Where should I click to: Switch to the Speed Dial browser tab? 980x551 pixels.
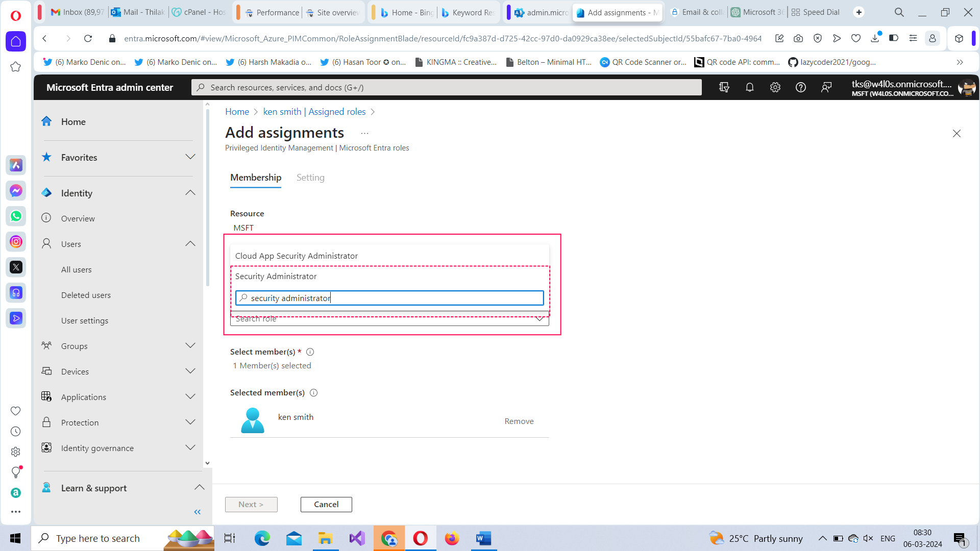coord(816,12)
